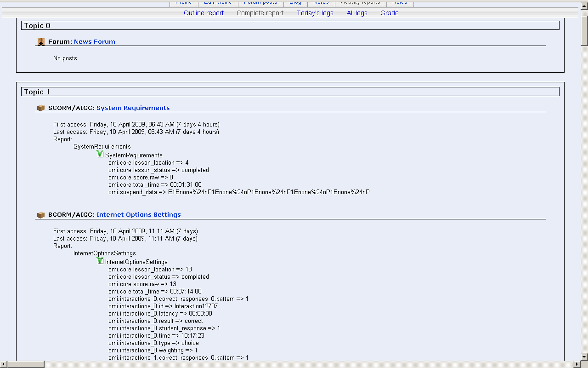This screenshot has width=588, height=368.
Task: Click 'cmi.interactions_0.type => choice' line
Action: (153, 343)
